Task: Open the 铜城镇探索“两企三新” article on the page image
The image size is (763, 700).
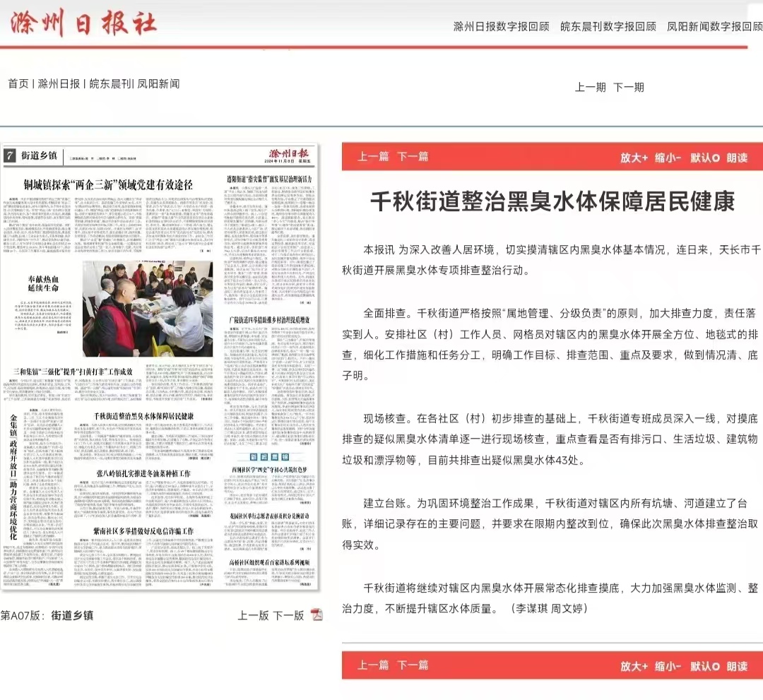Action: (x=108, y=184)
